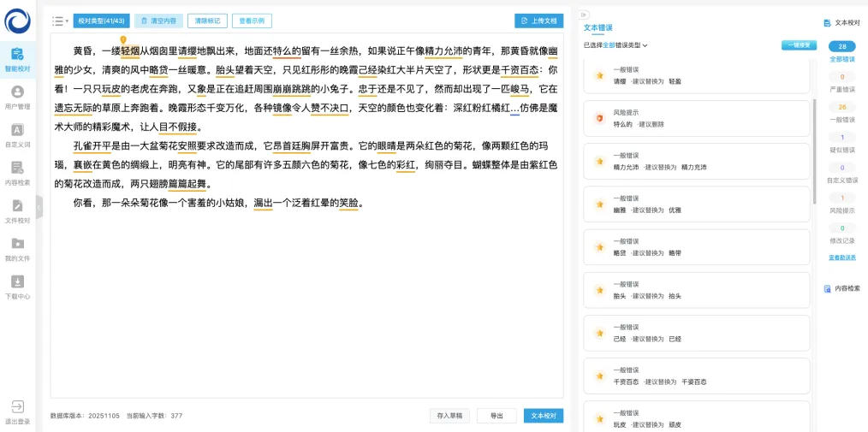The image size is (868, 432).
Task: Filter by 全部错误 count 28
Action: pos(842,50)
